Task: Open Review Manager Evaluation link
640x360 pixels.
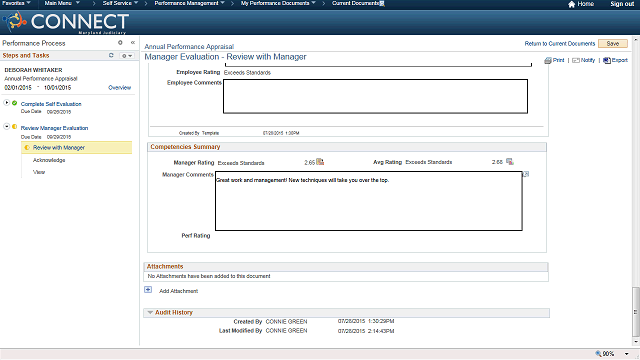Action: click(54, 128)
